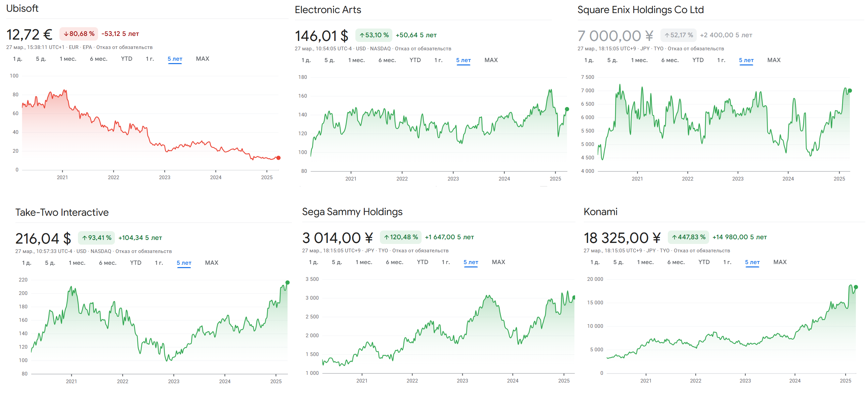Viewport: 868px width, 404px height.
Task: Click the Sega Sammy Holdings heading
Action: (352, 212)
